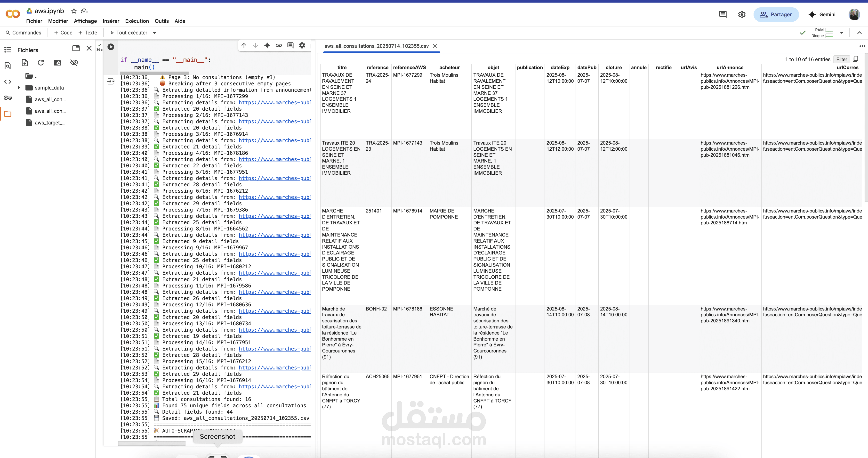Expand the sample_data folder
Viewport: 868px width, 458px height.
(x=19, y=87)
